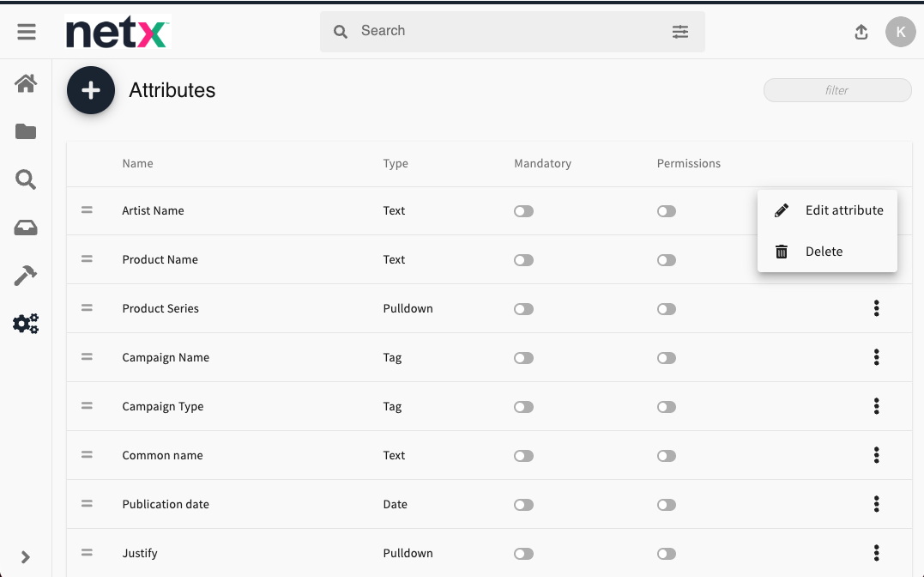The image size is (924, 577).
Task: Choose Delete from the context menu
Action: pos(827,252)
